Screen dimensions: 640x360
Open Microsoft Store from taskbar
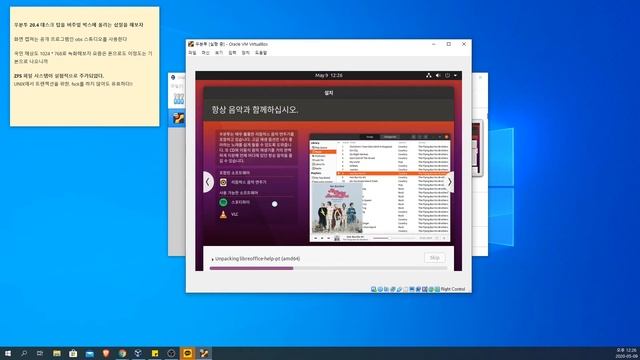tap(73, 353)
